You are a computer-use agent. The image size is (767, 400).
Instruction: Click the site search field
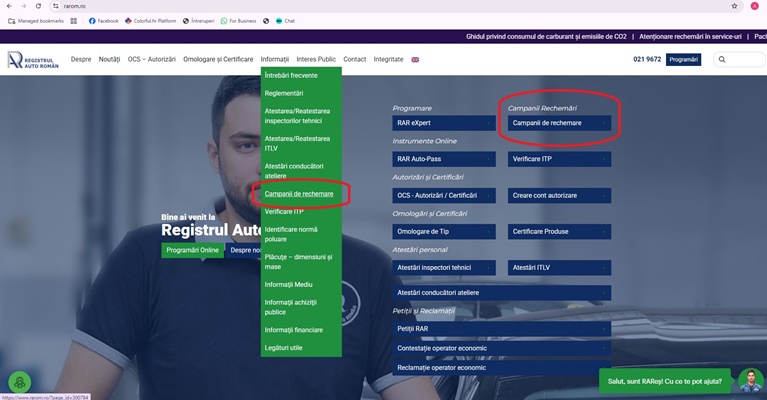coord(742,60)
